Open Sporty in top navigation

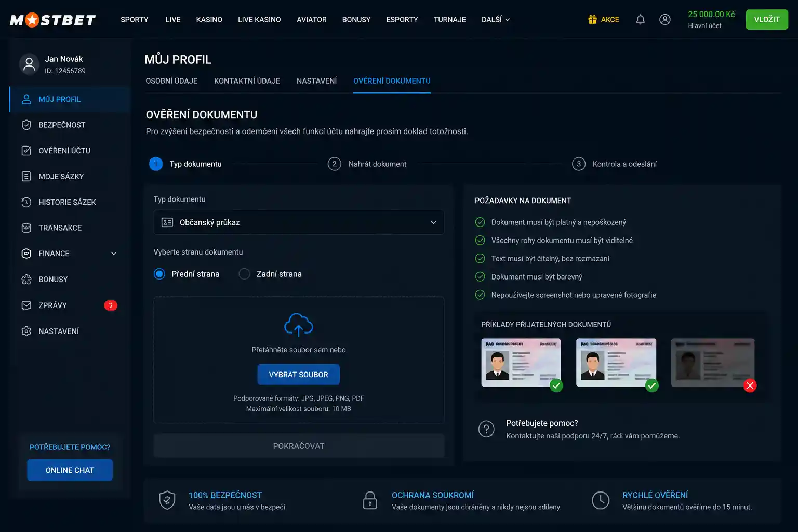coord(135,20)
